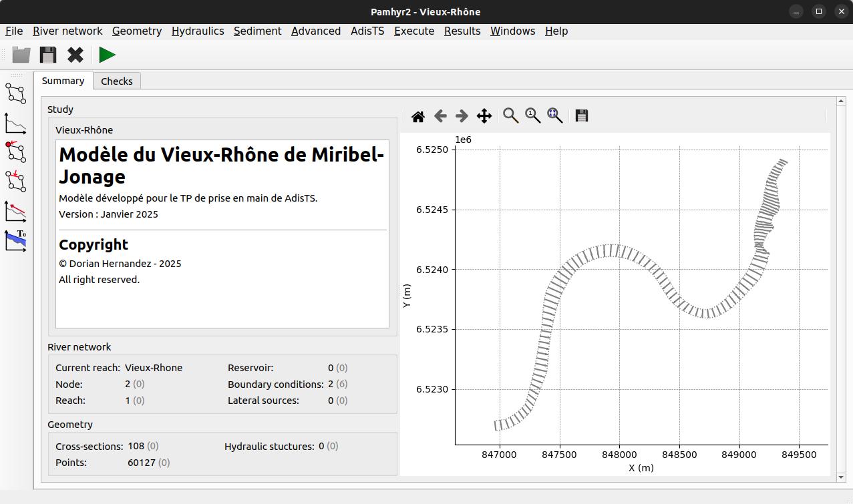Open the Results menu
Viewport: 853px width, 504px height.
click(x=462, y=31)
